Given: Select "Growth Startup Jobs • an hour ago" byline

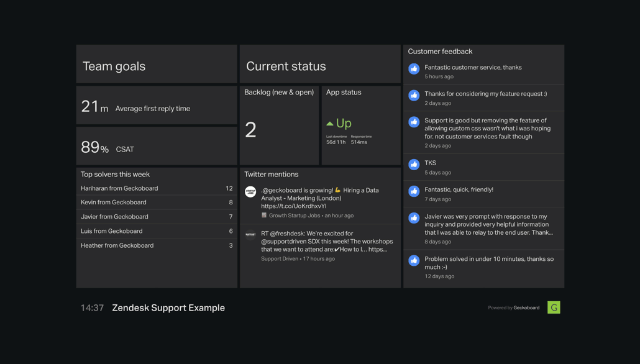Looking at the screenshot, I should [x=308, y=216].
